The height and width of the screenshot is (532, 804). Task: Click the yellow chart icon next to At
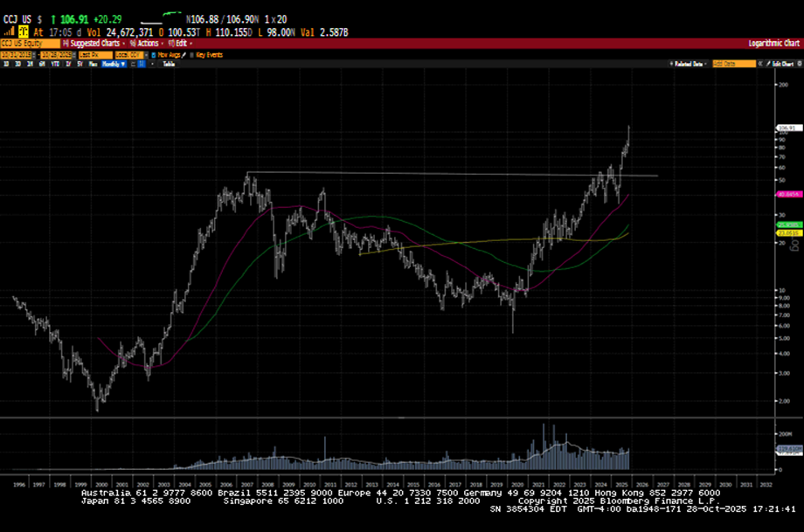point(23,31)
